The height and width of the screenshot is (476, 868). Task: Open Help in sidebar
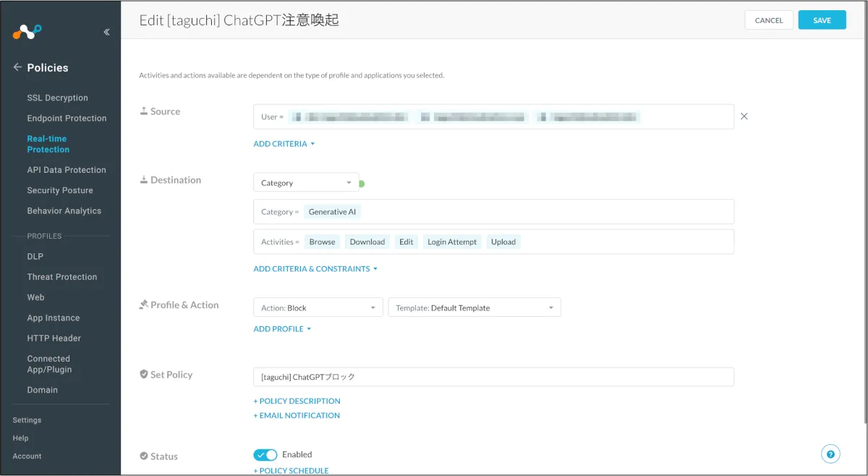click(x=20, y=438)
